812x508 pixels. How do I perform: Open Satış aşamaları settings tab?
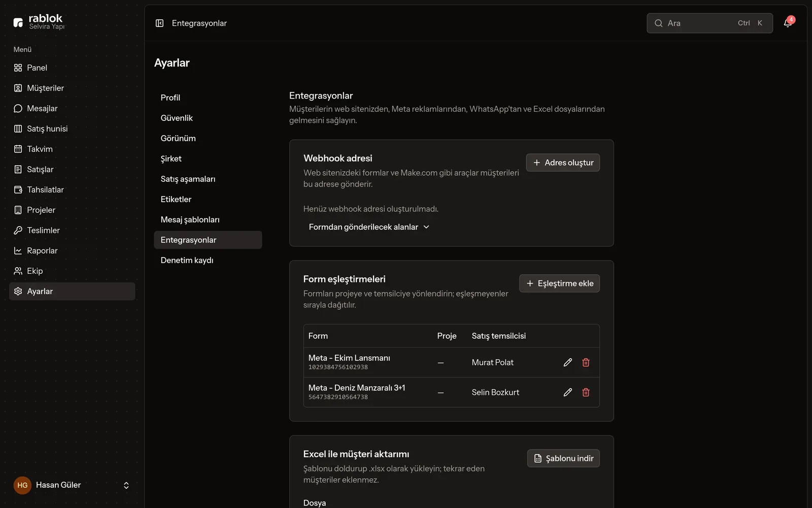coord(208,179)
